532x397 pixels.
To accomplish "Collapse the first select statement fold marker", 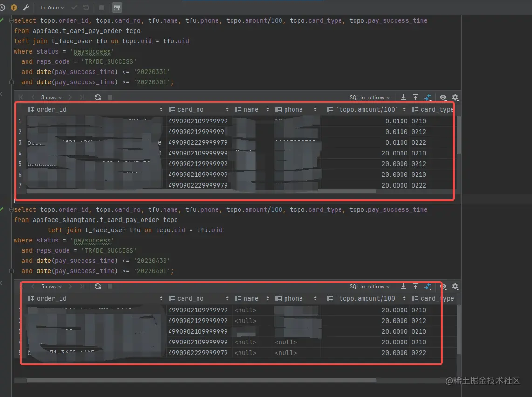I will point(11,20).
